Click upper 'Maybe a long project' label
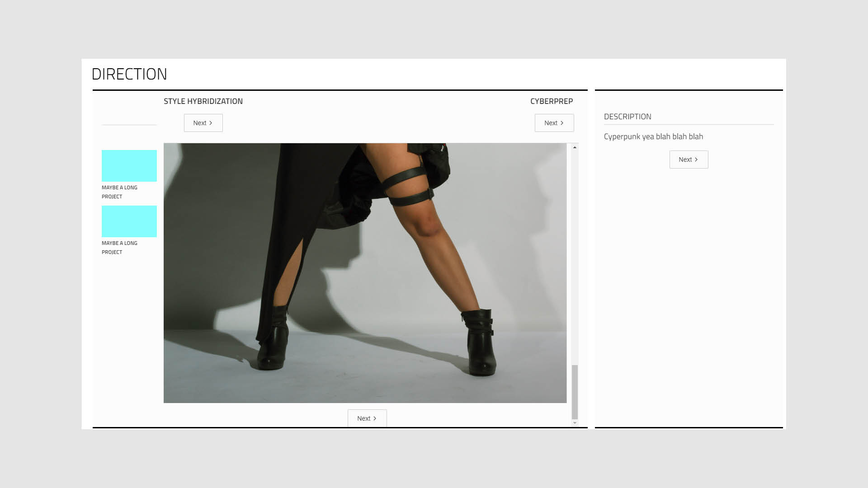 click(x=119, y=192)
